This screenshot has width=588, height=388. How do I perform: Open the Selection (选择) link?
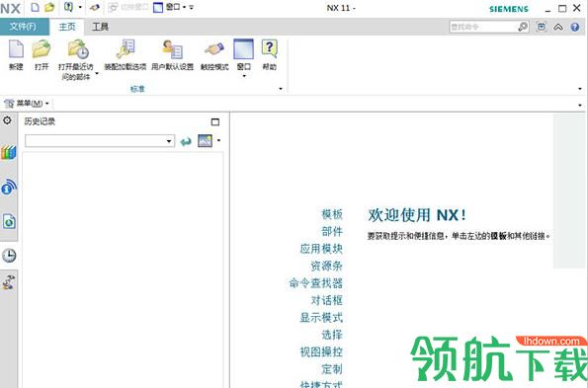pos(332,335)
